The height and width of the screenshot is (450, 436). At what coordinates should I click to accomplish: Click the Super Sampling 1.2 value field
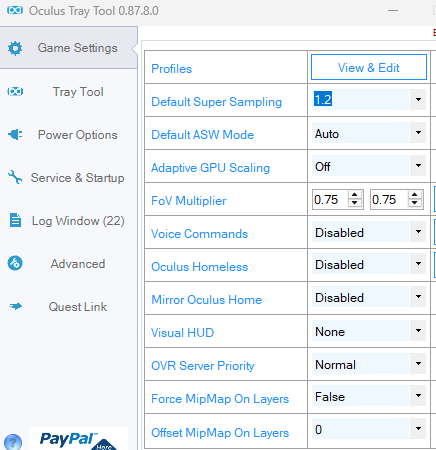coord(361,100)
